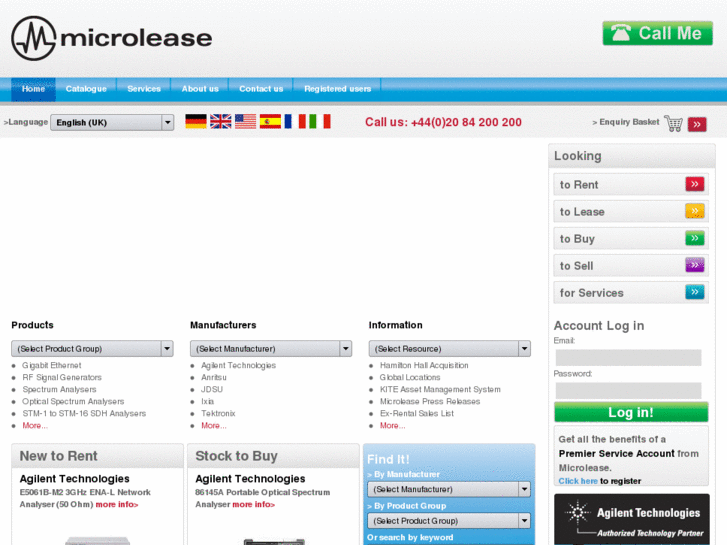Click the to Rent row label

pyautogui.click(x=579, y=185)
